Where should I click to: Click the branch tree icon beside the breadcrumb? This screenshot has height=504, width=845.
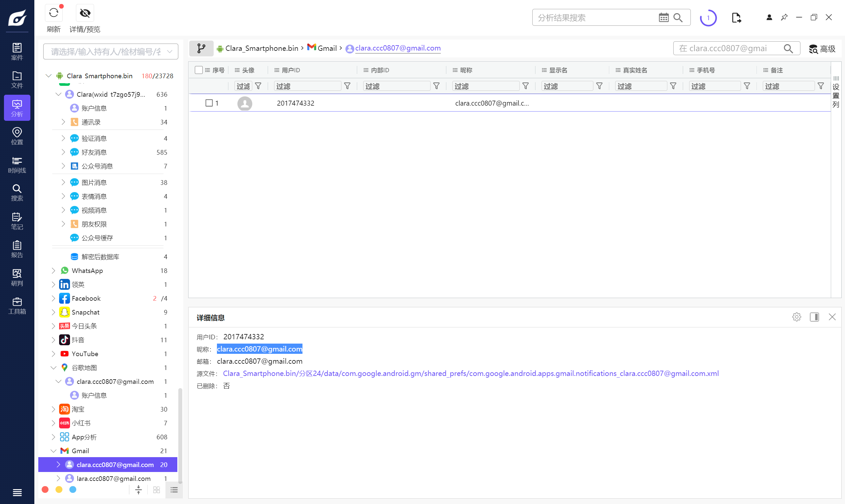201,49
